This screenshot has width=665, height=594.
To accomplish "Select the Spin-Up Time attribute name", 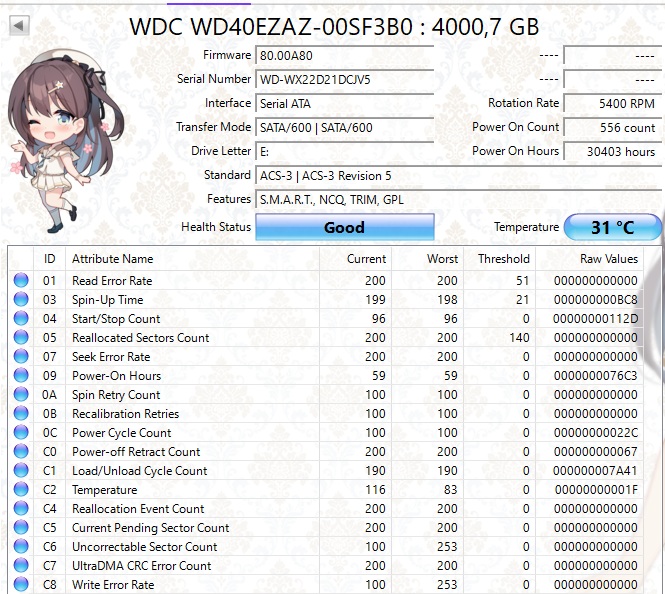I will click(x=108, y=300).
